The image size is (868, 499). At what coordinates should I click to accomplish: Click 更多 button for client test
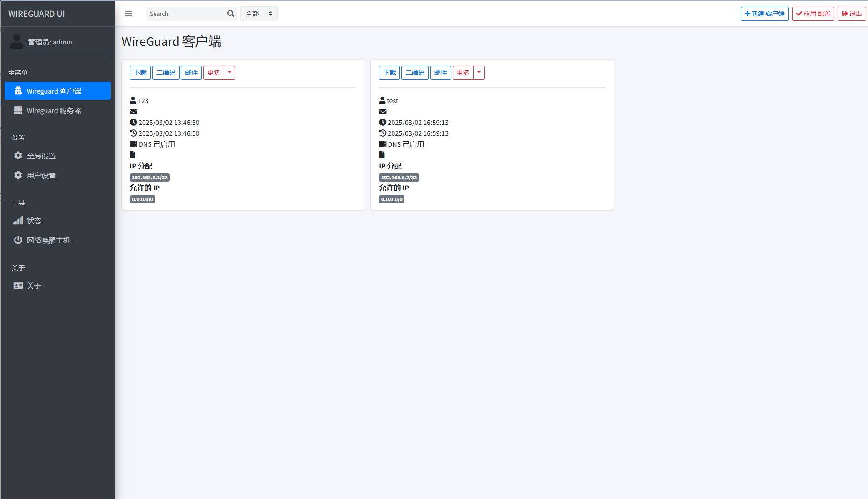coord(463,73)
